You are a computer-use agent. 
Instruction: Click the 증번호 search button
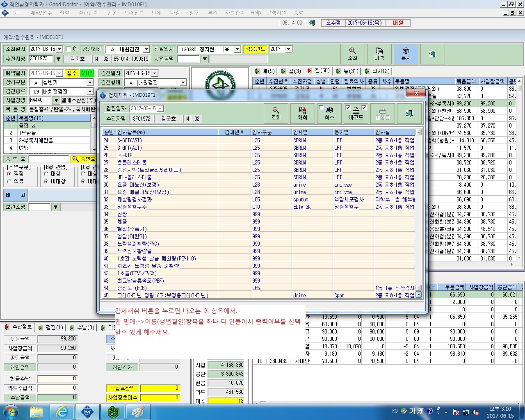point(84,159)
